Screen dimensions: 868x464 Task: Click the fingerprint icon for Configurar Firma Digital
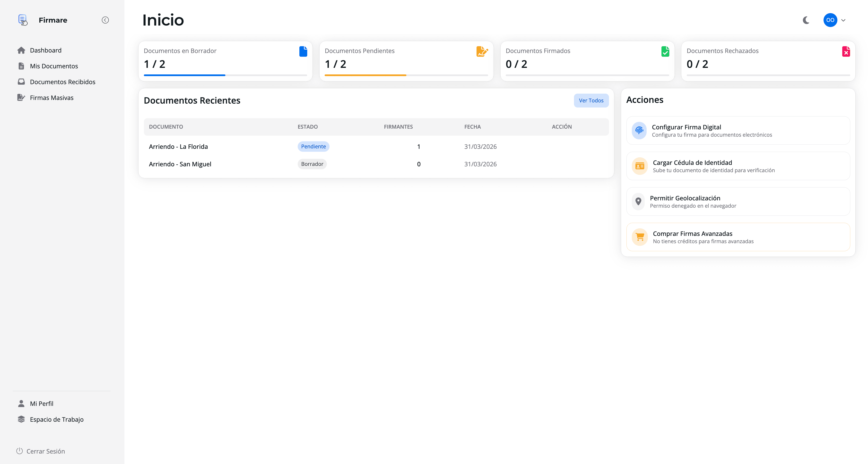(x=639, y=131)
